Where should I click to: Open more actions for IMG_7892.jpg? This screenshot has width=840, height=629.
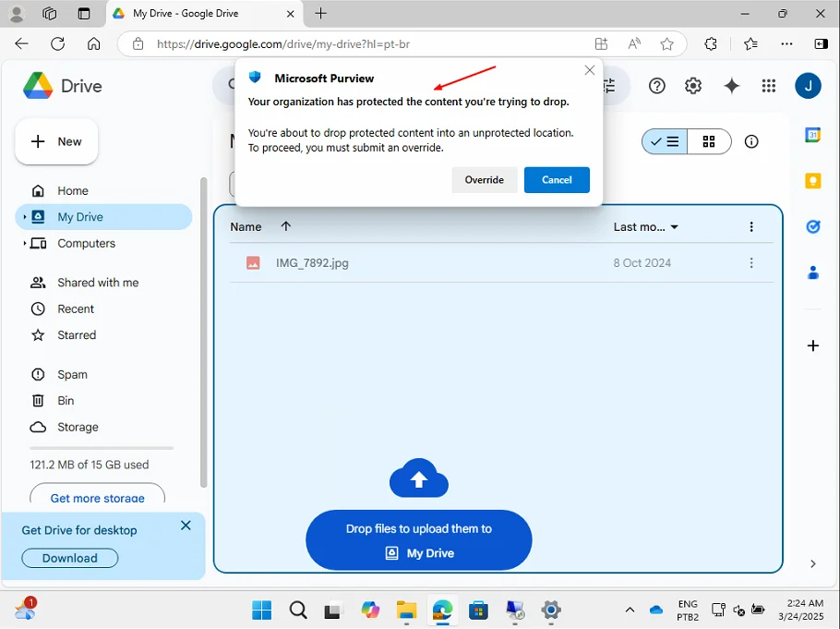[751, 262]
